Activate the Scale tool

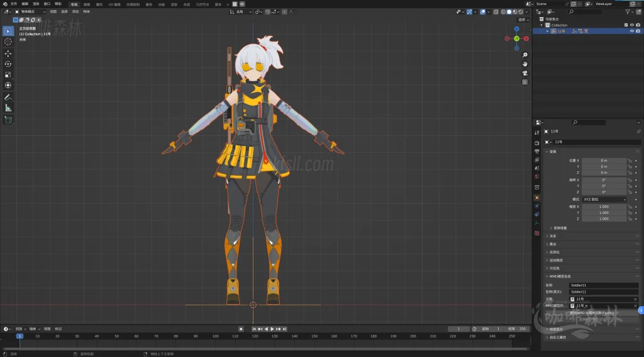coord(8,74)
